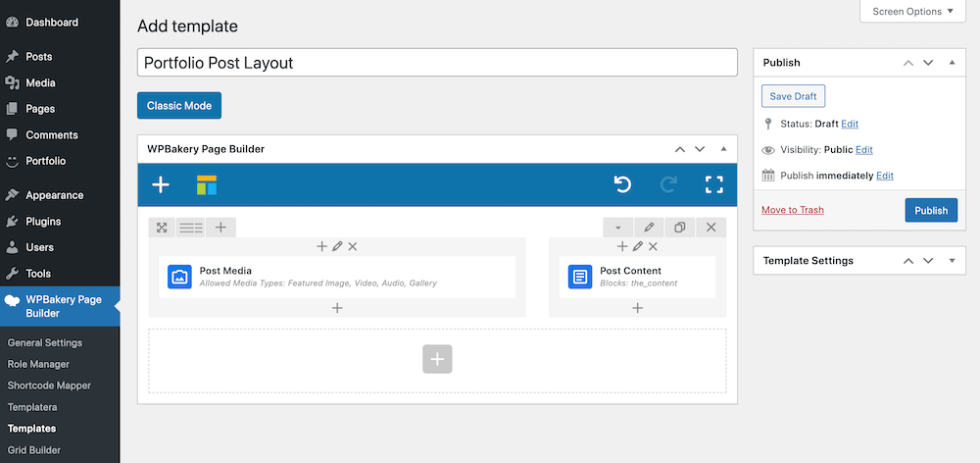Open Templatera submenu
The image size is (980, 463).
[x=32, y=407]
